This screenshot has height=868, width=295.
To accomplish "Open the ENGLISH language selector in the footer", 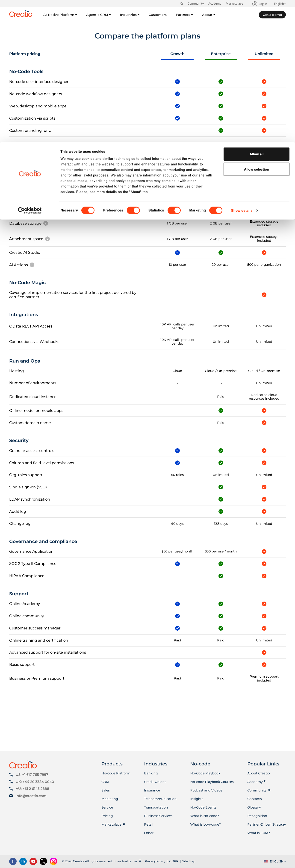I will pos(275,861).
